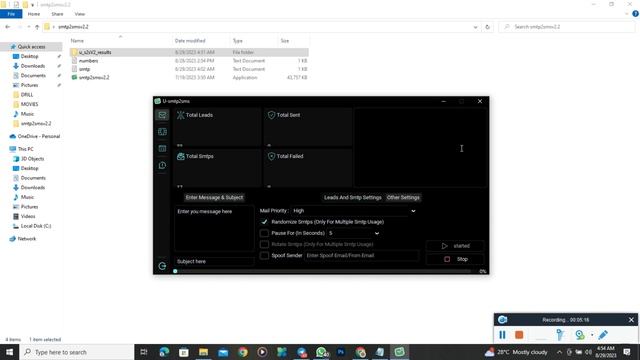Open Quick access in navigation pane
Screen dimensions: 640x360
click(x=31, y=47)
